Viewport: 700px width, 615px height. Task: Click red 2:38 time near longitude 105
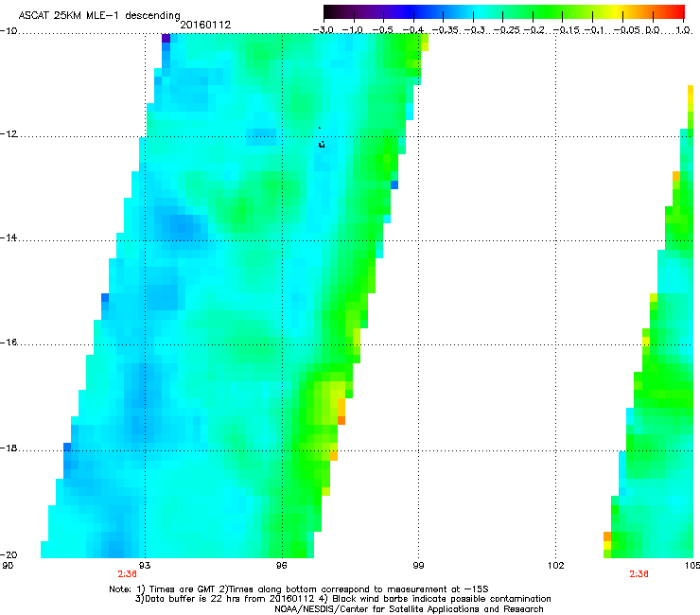pyautogui.click(x=639, y=574)
